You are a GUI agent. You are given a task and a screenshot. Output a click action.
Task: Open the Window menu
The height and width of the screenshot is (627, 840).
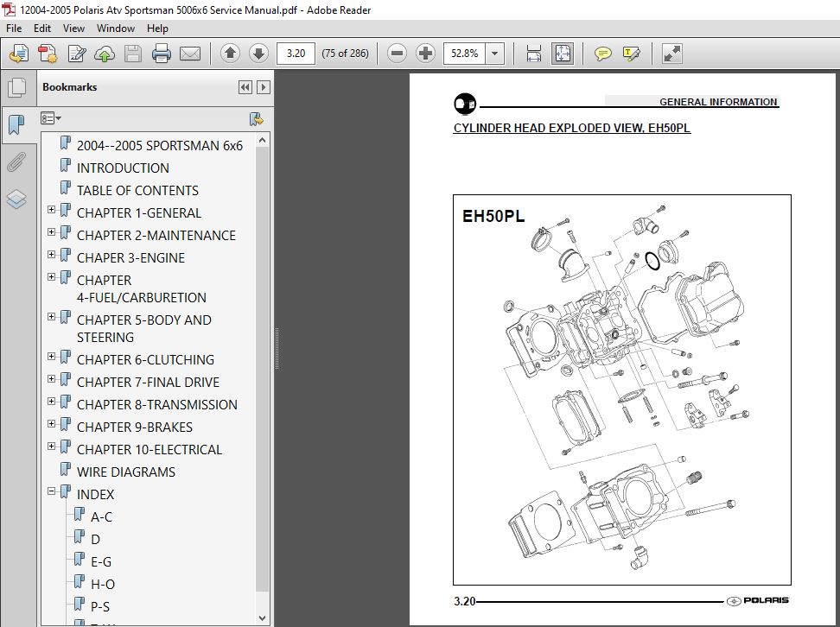pos(116,28)
